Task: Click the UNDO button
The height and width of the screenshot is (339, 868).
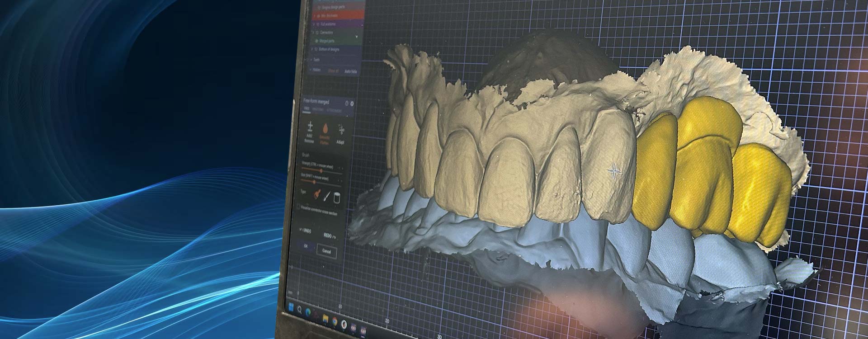Action: click(x=306, y=231)
